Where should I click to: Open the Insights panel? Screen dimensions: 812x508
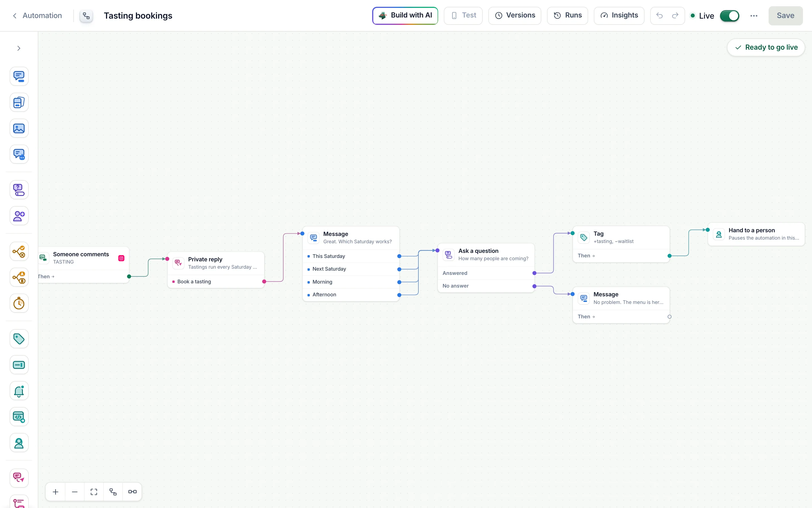click(x=619, y=16)
